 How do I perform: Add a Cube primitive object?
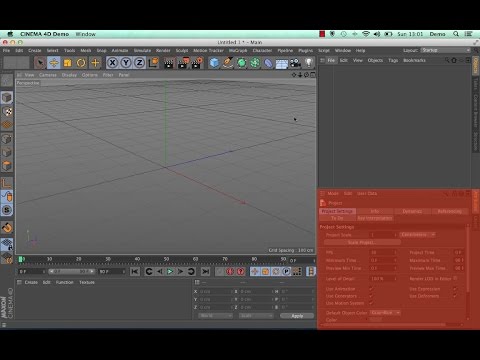[x=214, y=63]
